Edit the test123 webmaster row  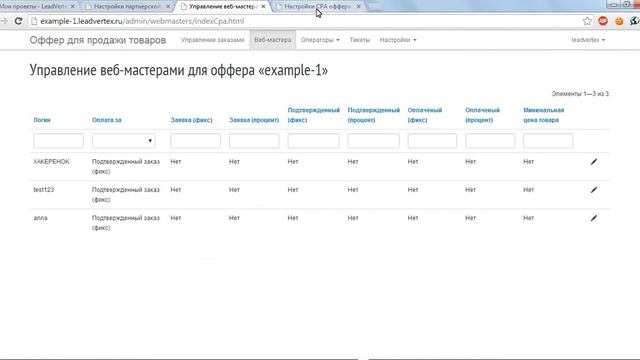[x=594, y=190]
